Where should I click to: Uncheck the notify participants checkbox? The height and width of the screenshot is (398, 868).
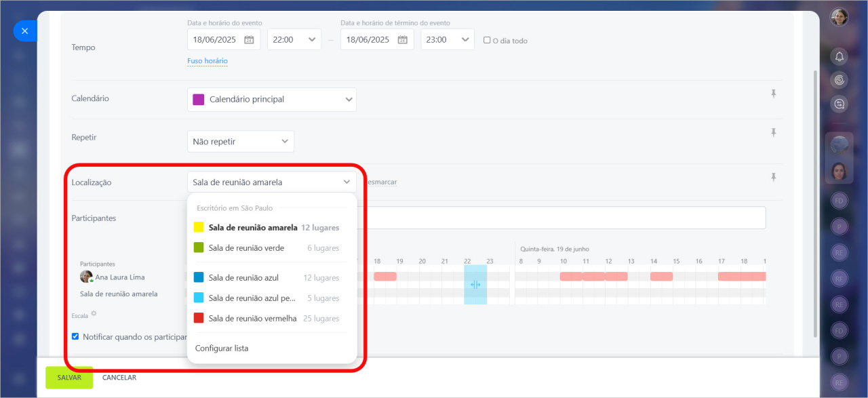click(75, 336)
